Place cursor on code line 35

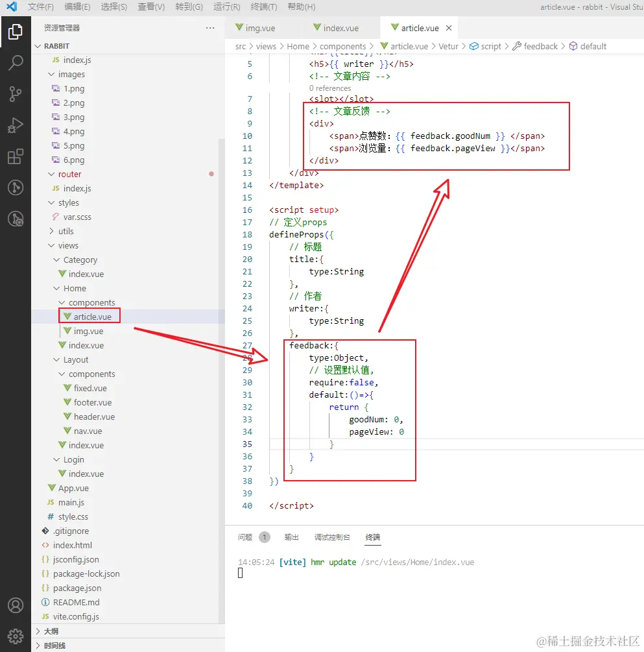455,444
